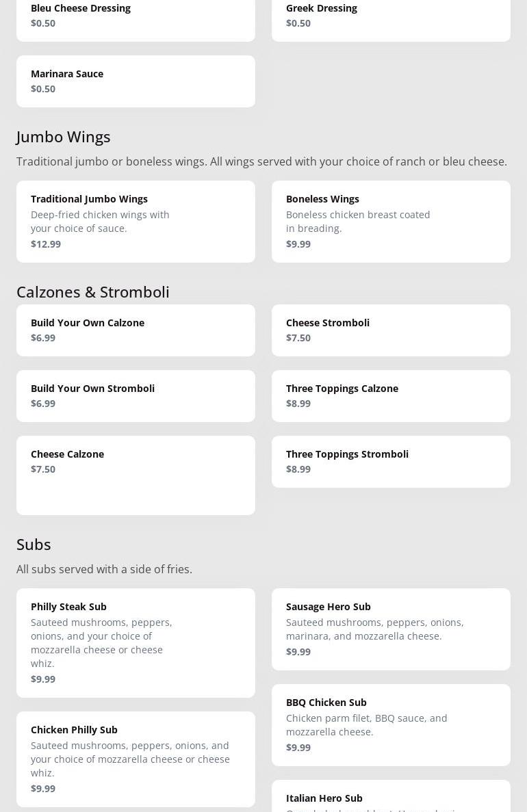Click the Calzones & Stromboli section heading
The height and width of the screenshot is (812, 527).
tap(93, 292)
